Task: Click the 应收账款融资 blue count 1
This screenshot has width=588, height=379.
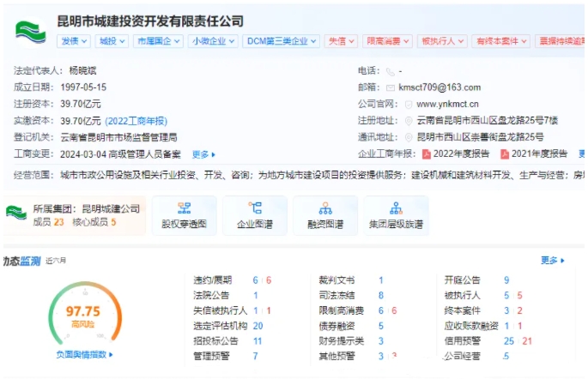Action: coord(506,326)
